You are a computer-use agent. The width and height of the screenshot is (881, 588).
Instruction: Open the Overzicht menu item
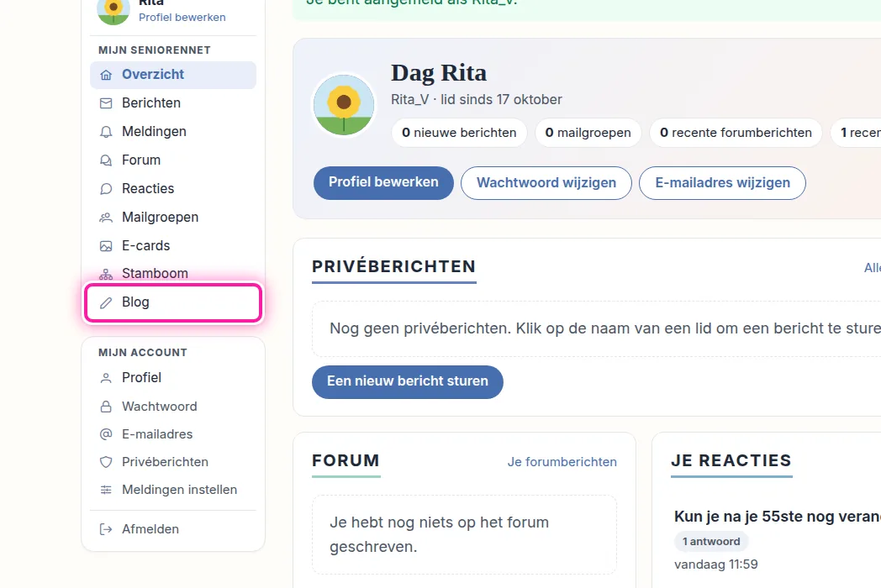click(x=173, y=75)
